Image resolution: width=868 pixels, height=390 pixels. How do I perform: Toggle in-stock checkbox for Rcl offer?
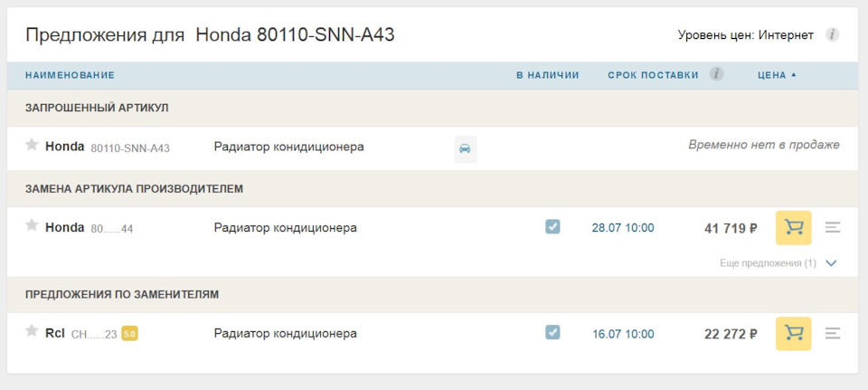pos(552,333)
